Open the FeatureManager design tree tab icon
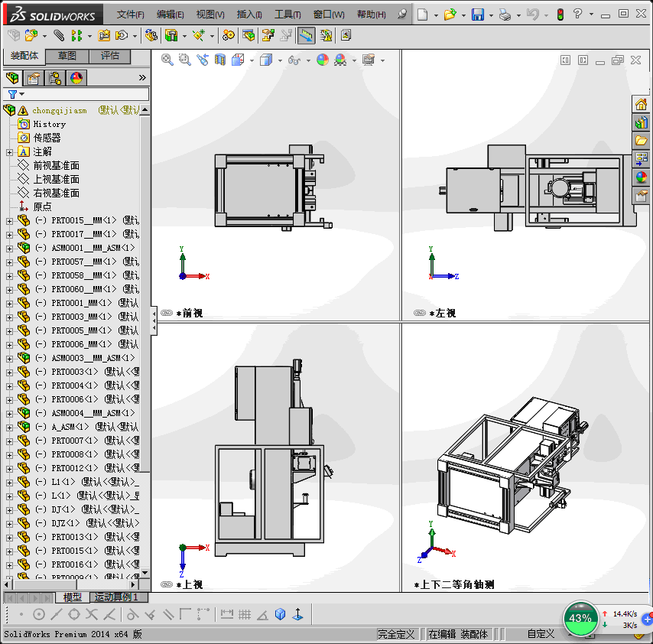 coord(11,77)
